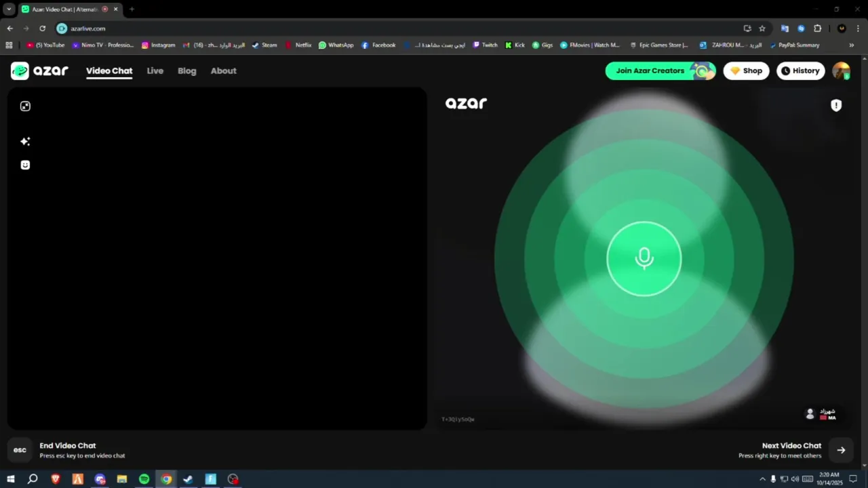Open File Explorer from the taskbar
The height and width of the screenshot is (488, 868).
[x=122, y=479]
